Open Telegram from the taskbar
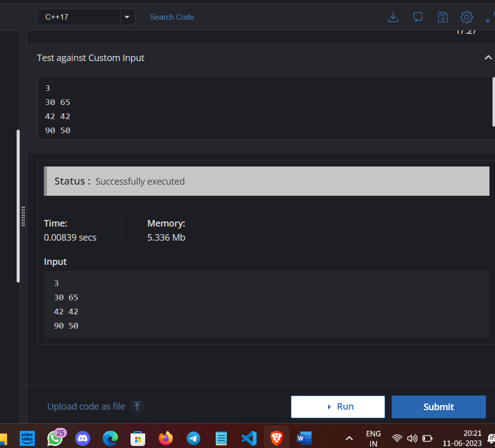The image size is (495, 448). click(193, 438)
